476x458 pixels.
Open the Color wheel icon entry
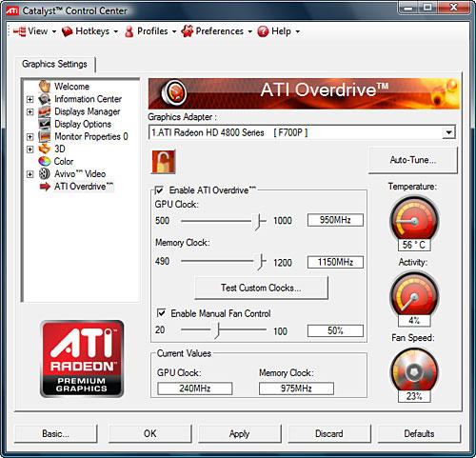tap(45, 161)
